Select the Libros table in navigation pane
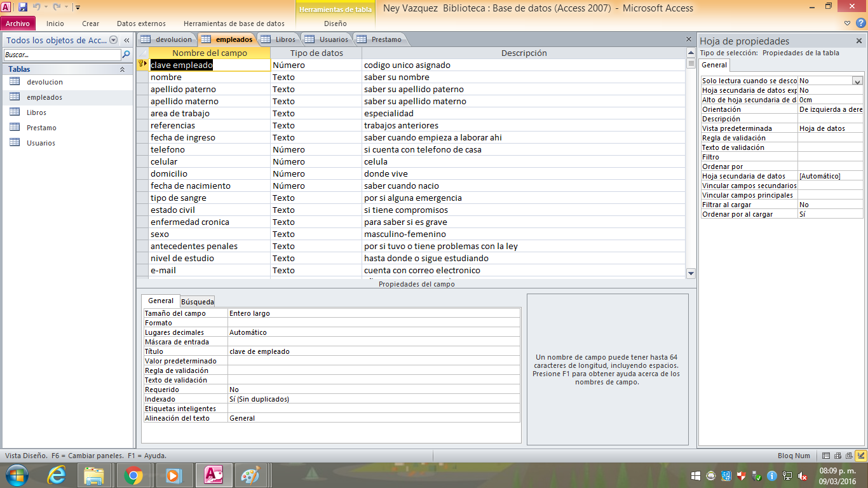This screenshot has height=488, width=868. (x=36, y=112)
